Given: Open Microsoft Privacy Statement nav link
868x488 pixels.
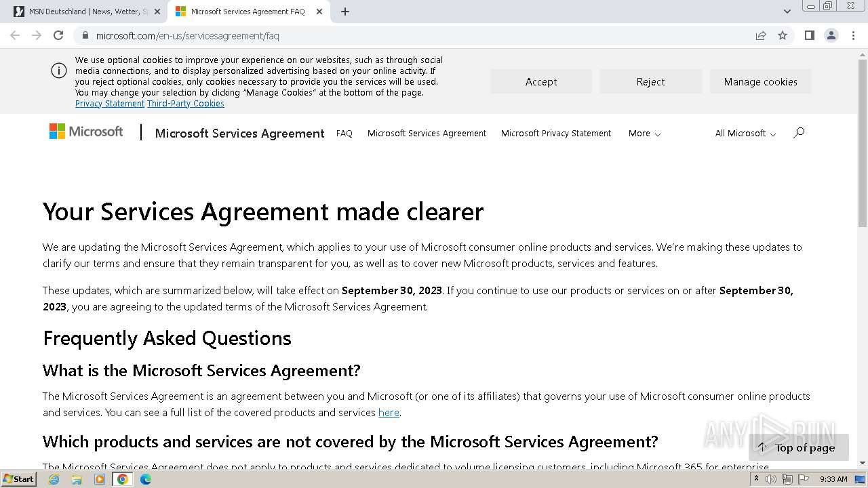Looking at the screenshot, I should click(x=556, y=134).
